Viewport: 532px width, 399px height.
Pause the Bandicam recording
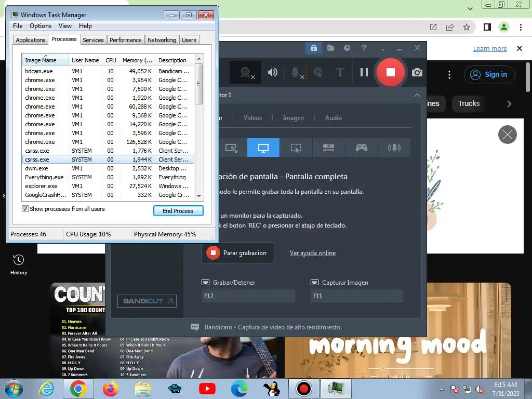click(x=364, y=72)
